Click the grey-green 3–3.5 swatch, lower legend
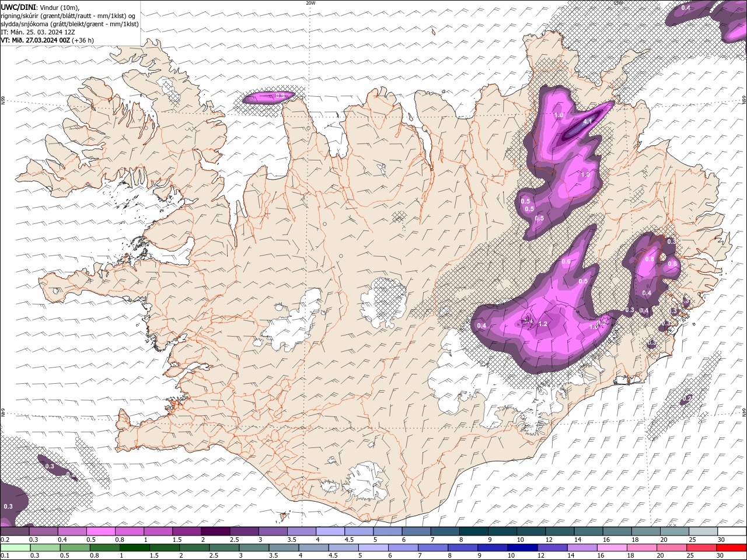The image size is (747, 560). click(x=253, y=548)
